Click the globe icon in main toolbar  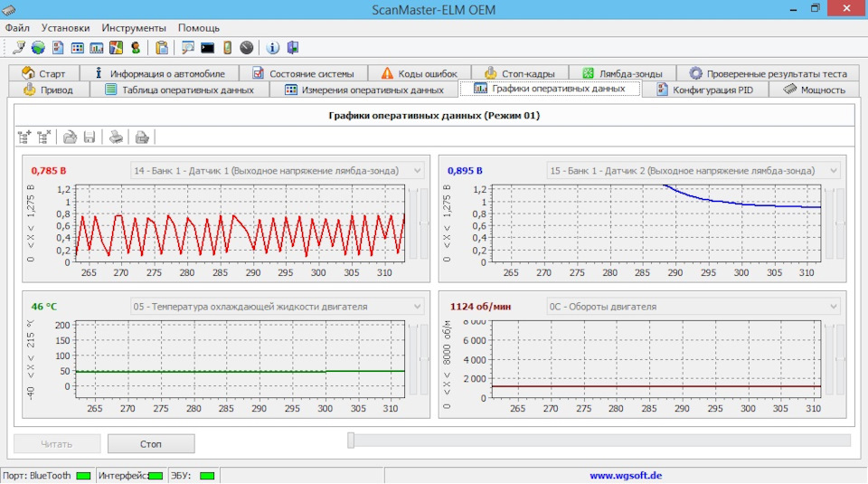point(38,47)
